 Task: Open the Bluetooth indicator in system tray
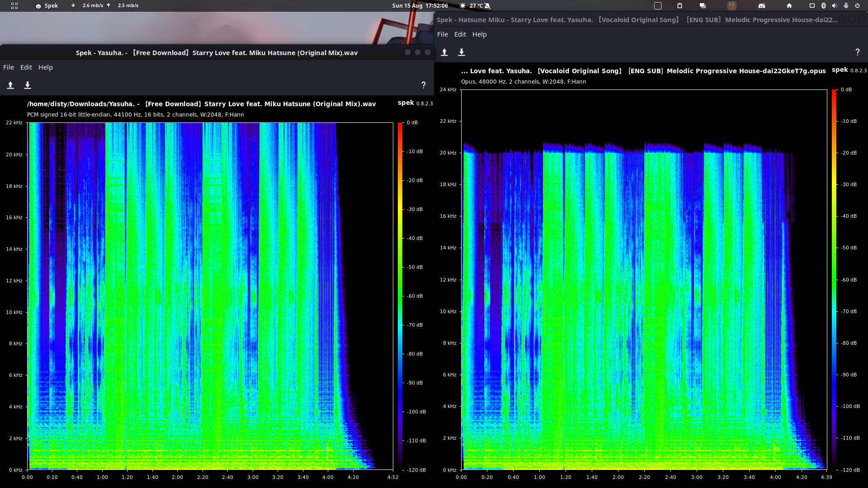coord(823,6)
